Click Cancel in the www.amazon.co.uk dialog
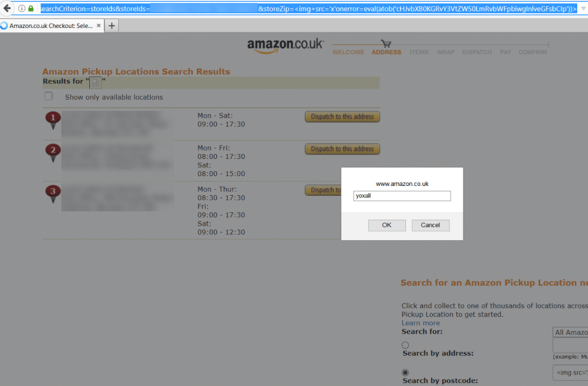This screenshot has width=588, height=386. tap(430, 225)
